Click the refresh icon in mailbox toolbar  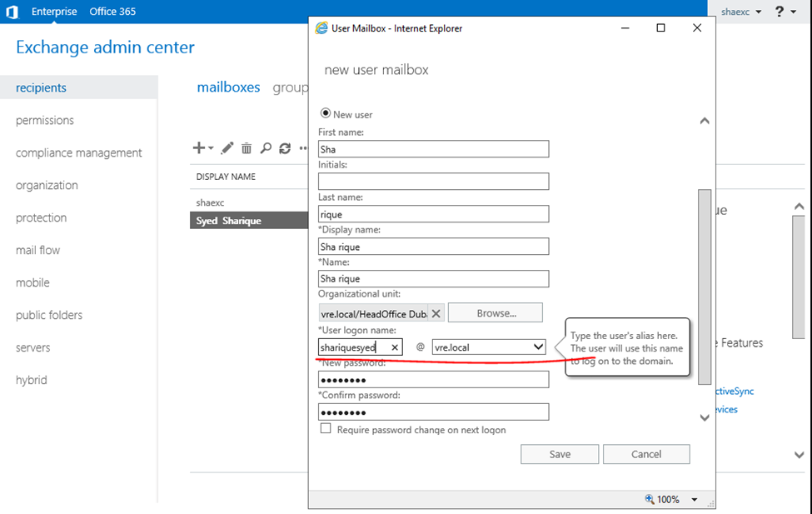click(285, 148)
